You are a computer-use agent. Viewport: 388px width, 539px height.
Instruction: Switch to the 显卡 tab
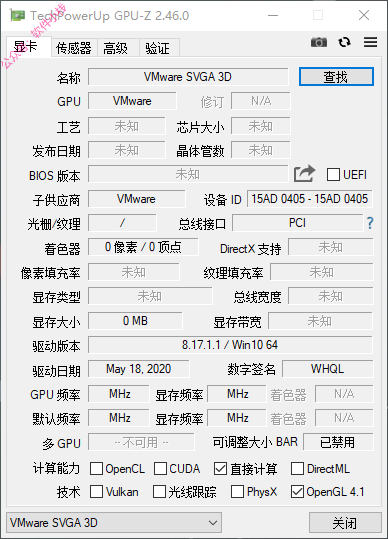[x=29, y=46]
